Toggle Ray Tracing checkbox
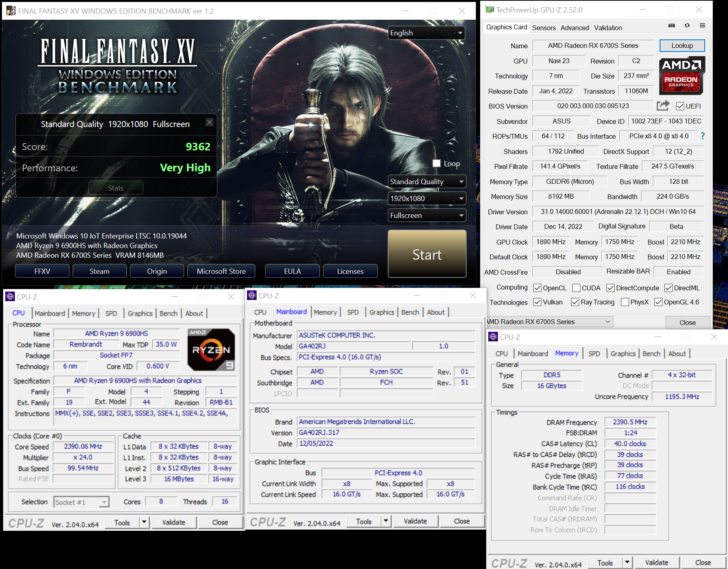 575,302
